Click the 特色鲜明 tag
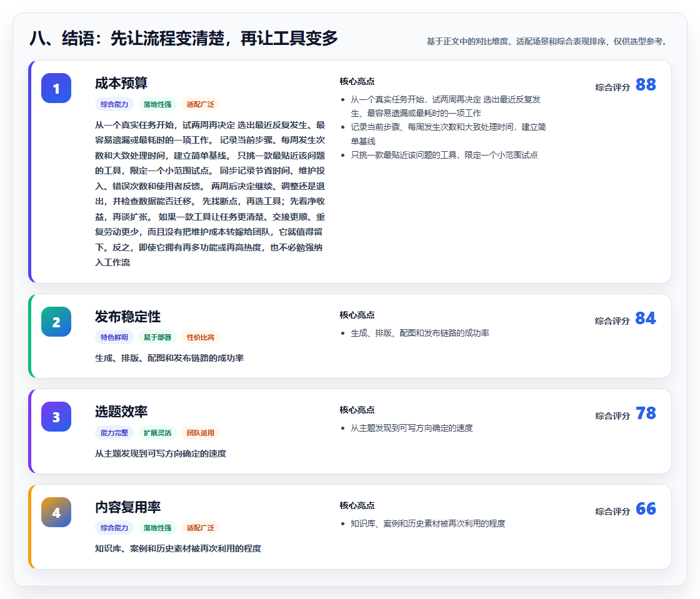Screen dimensions: 700x599 click(114, 337)
